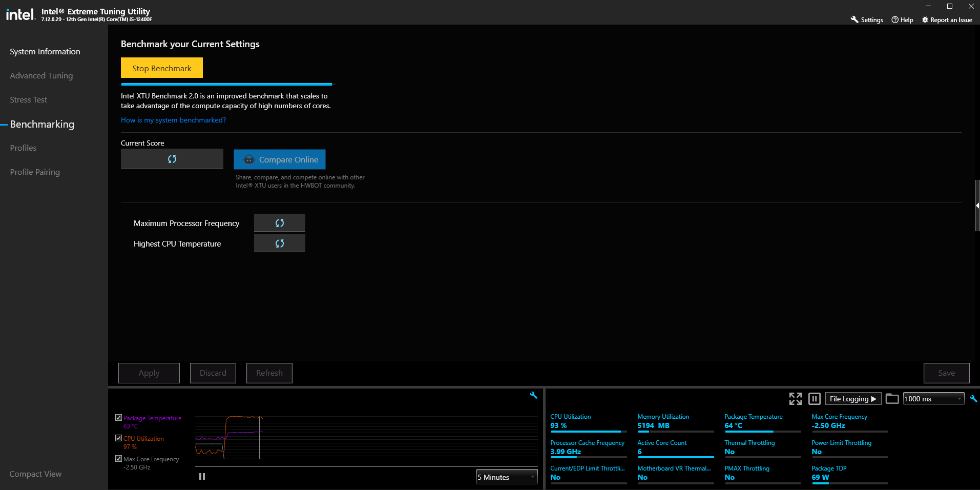This screenshot has height=490, width=980.
Task: Click the PMAX Throttling tile
Action: (x=763, y=474)
